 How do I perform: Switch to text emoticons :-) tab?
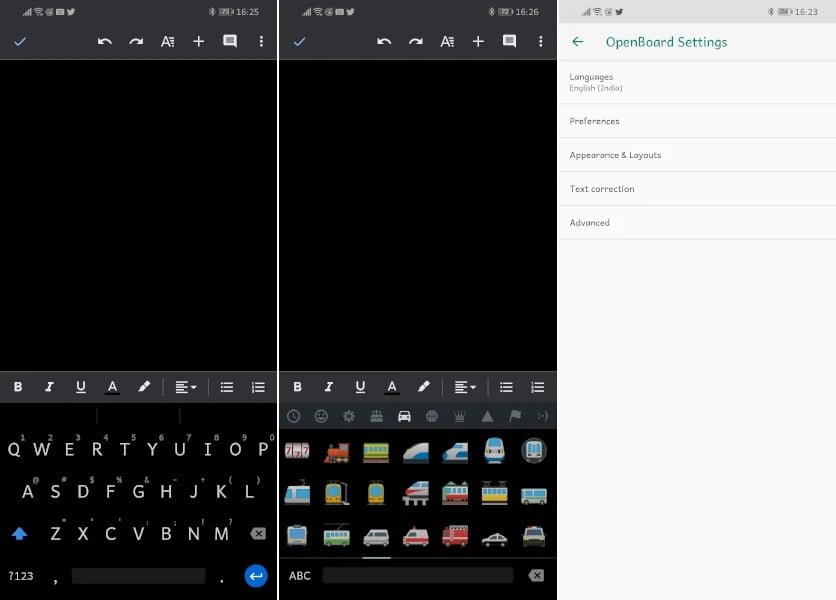pos(542,416)
